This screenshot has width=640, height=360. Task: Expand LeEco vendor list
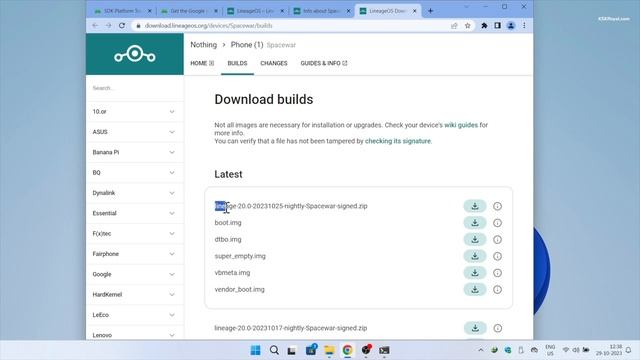click(x=134, y=315)
